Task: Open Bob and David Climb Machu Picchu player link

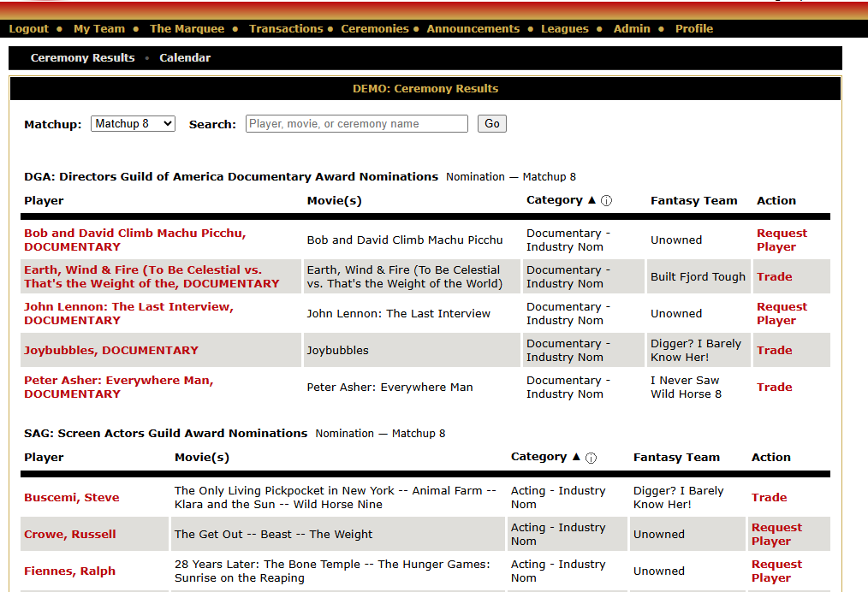Action: pyautogui.click(x=135, y=240)
